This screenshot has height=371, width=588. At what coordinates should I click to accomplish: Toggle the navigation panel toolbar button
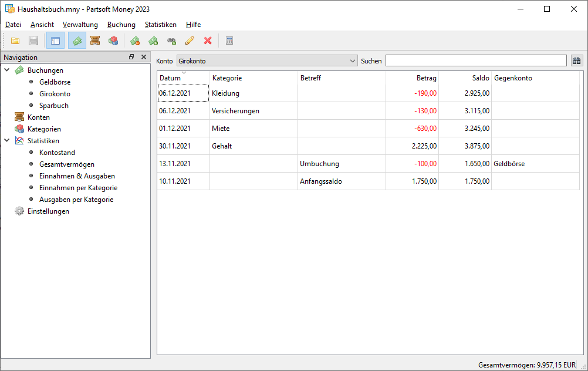tap(55, 41)
